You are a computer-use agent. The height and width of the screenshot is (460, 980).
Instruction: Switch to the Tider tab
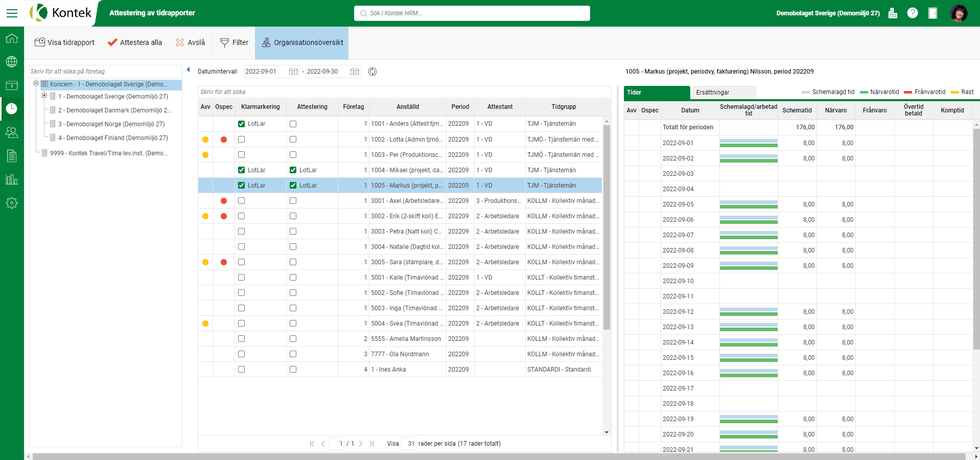coord(657,93)
